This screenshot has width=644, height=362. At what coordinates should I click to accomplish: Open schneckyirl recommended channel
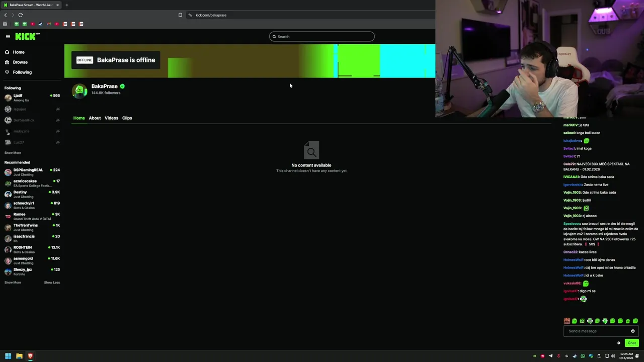31,205
